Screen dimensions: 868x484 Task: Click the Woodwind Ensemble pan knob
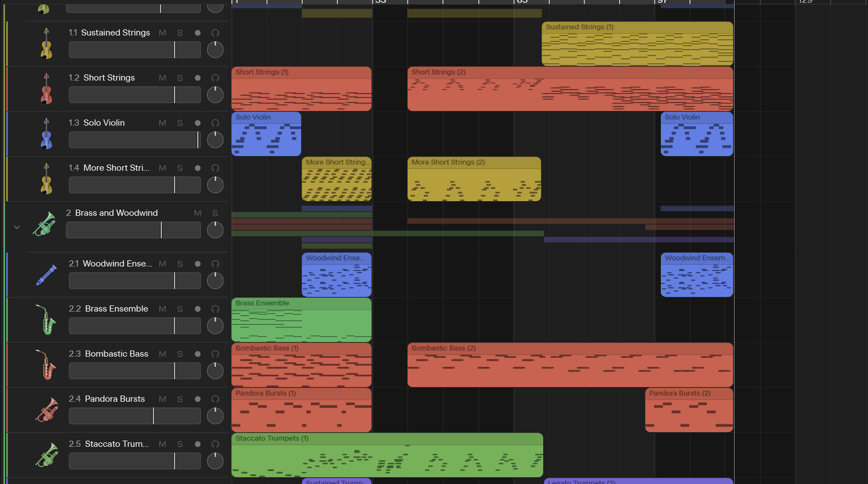[215, 281]
